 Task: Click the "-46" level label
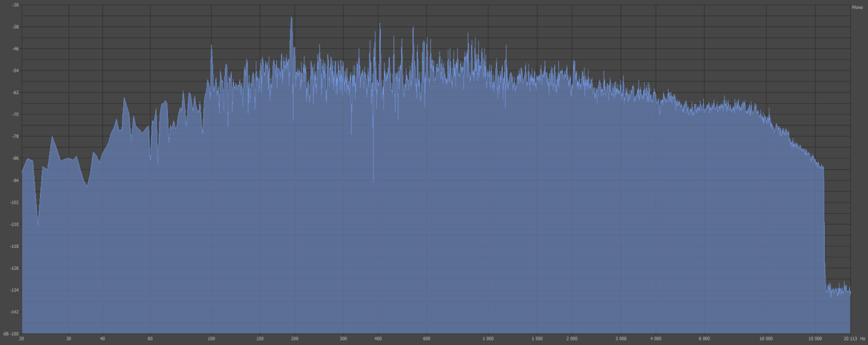[15, 49]
